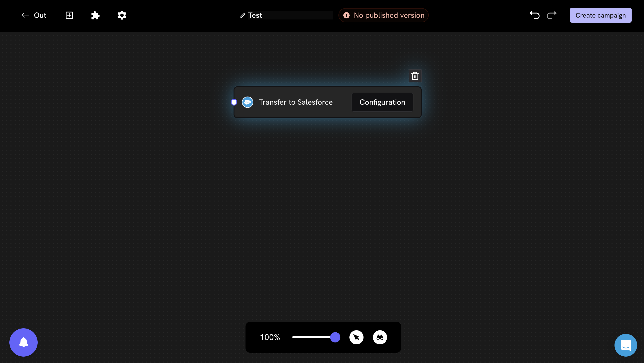Image resolution: width=644 pixels, height=363 pixels.
Task: Click the 100% zoom level text
Action: click(x=270, y=337)
